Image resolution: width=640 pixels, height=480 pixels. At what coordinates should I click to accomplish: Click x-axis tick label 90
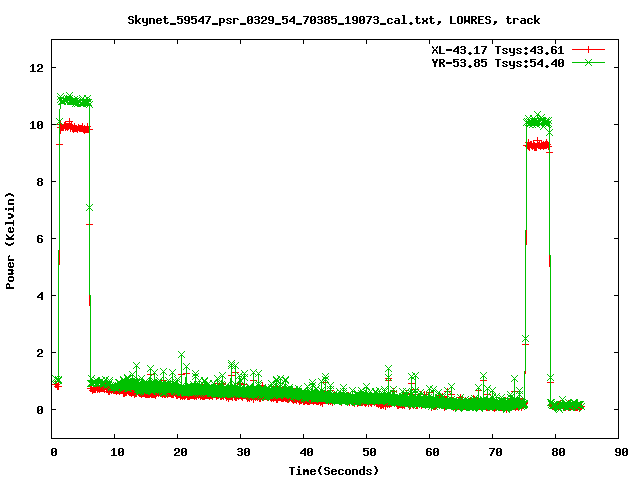(621, 452)
